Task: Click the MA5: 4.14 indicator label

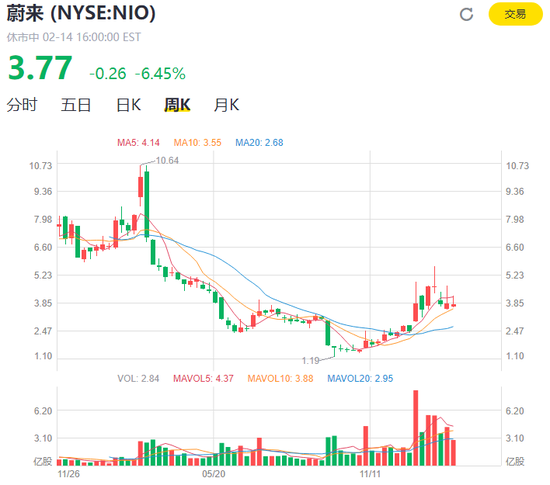Action: [x=138, y=143]
